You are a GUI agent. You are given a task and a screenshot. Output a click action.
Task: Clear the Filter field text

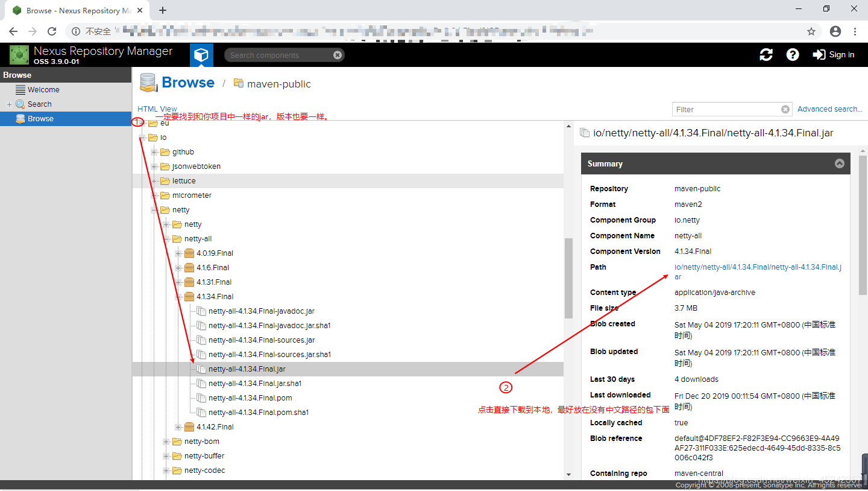pyautogui.click(x=785, y=109)
